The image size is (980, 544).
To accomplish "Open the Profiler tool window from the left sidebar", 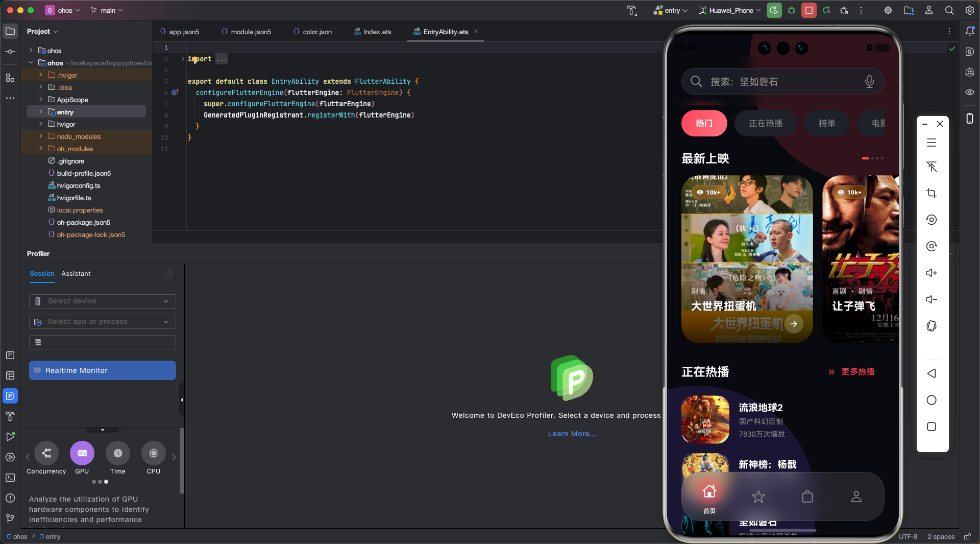I will click(10, 396).
